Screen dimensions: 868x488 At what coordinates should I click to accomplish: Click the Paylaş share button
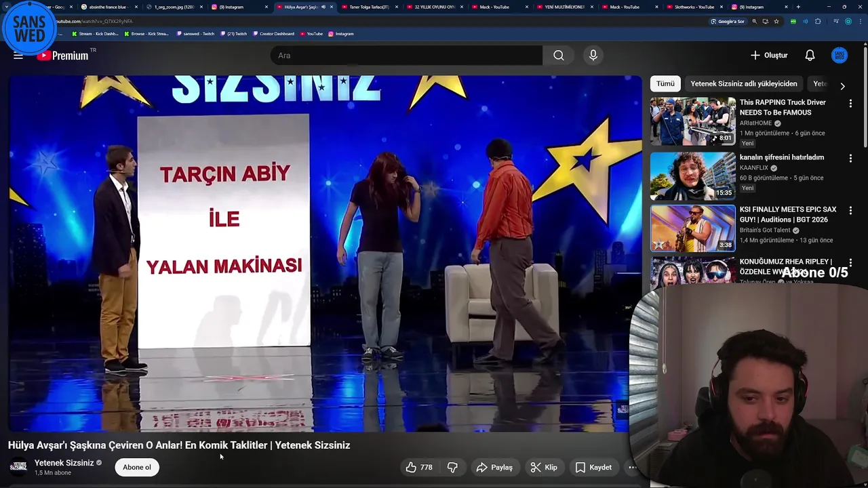coord(494,467)
